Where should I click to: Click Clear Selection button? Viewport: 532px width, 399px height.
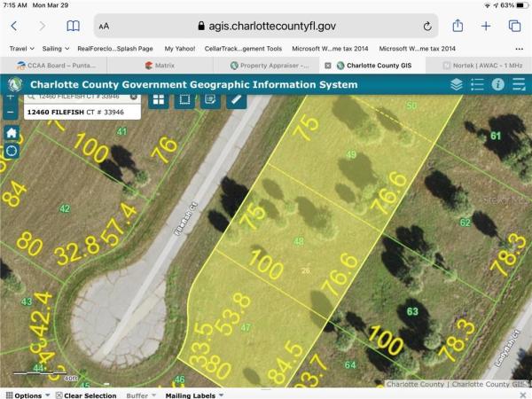pyautogui.click(x=89, y=395)
